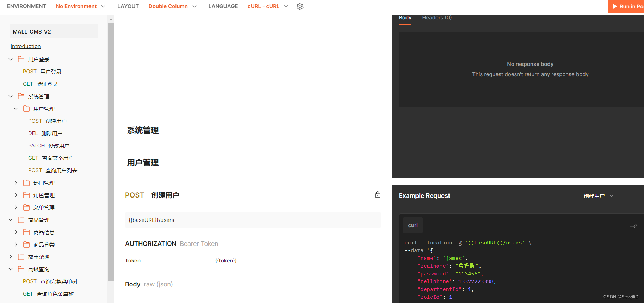Collapse the 用户管理 subfolder chevron
The image size is (644, 303).
16,109
